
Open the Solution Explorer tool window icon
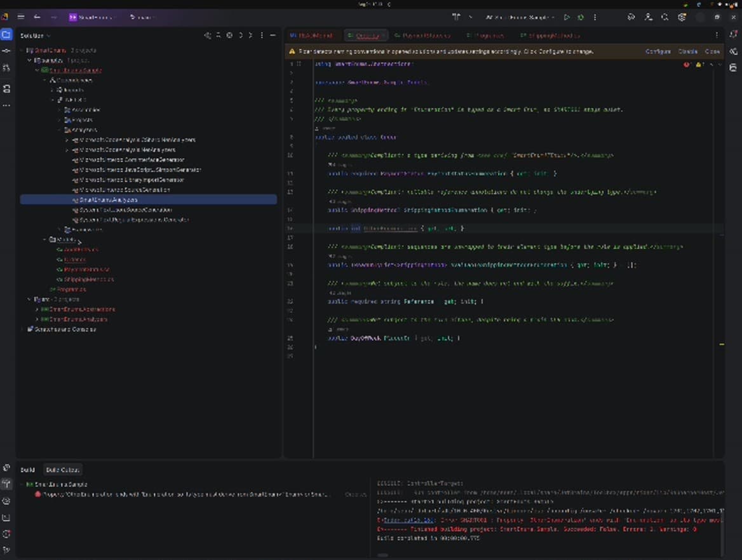pos(6,34)
